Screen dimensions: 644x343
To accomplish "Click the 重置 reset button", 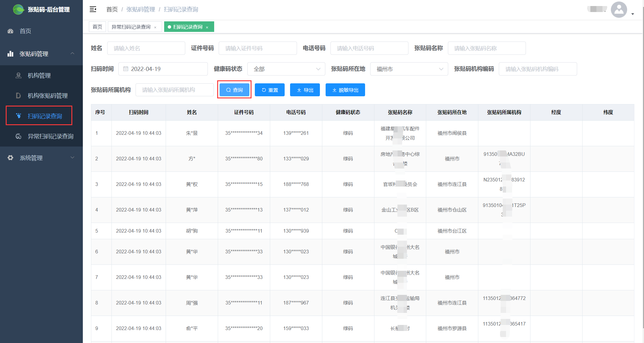I will pos(270,90).
